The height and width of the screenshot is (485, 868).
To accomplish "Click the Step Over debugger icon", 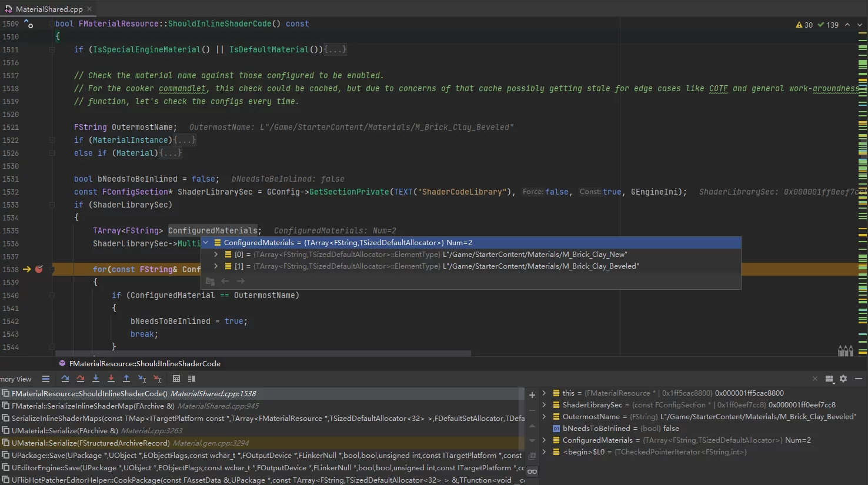I will [x=65, y=379].
